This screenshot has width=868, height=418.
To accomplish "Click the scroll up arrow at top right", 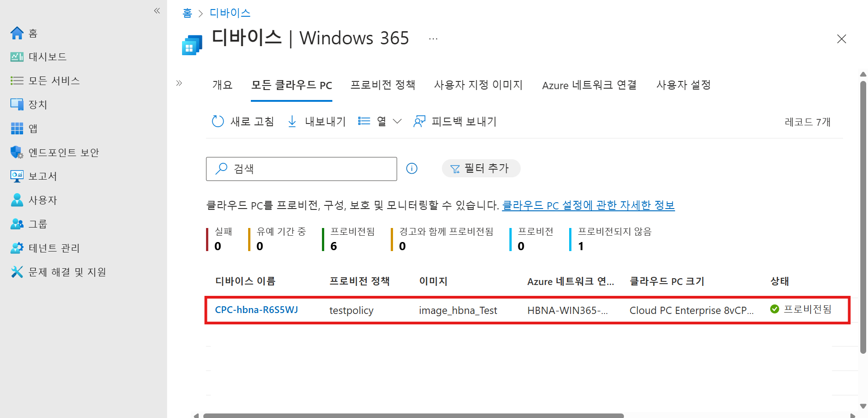I will pos(863,74).
